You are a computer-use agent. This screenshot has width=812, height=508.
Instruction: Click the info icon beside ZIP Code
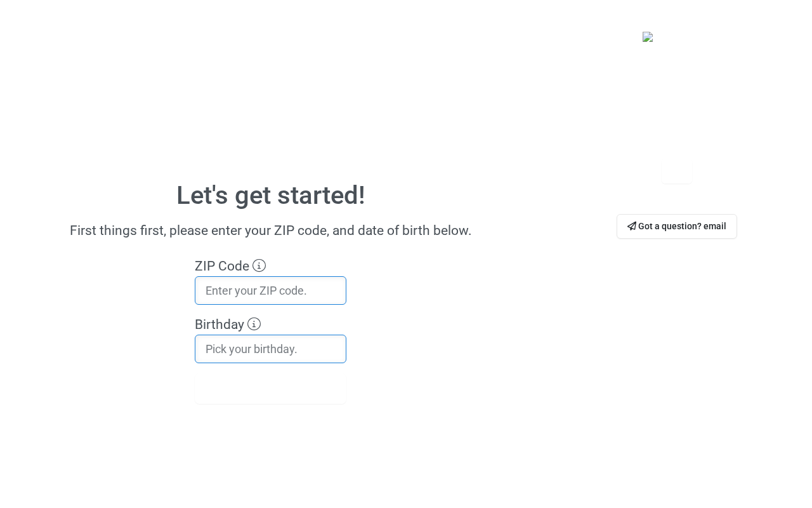tap(259, 265)
